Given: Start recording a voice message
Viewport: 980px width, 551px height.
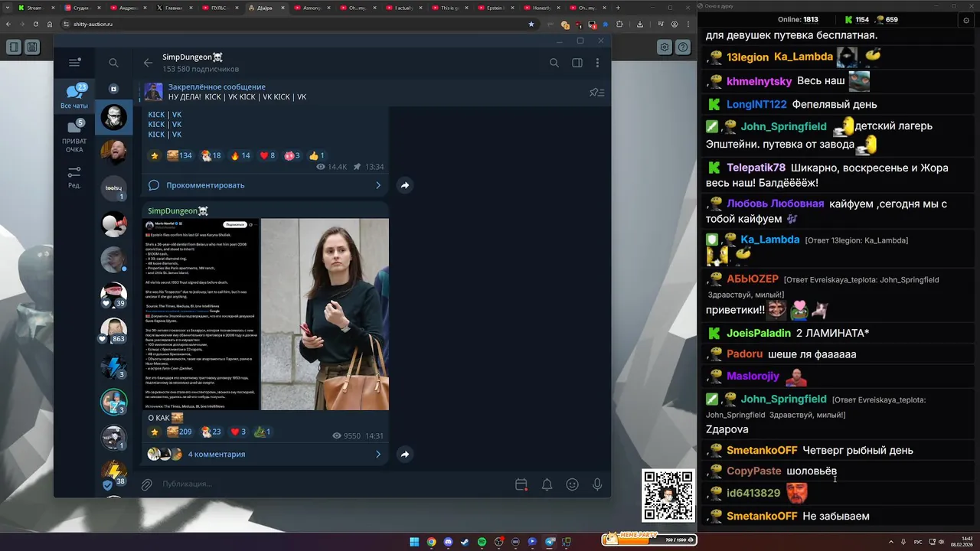Looking at the screenshot, I should click(597, 484).
